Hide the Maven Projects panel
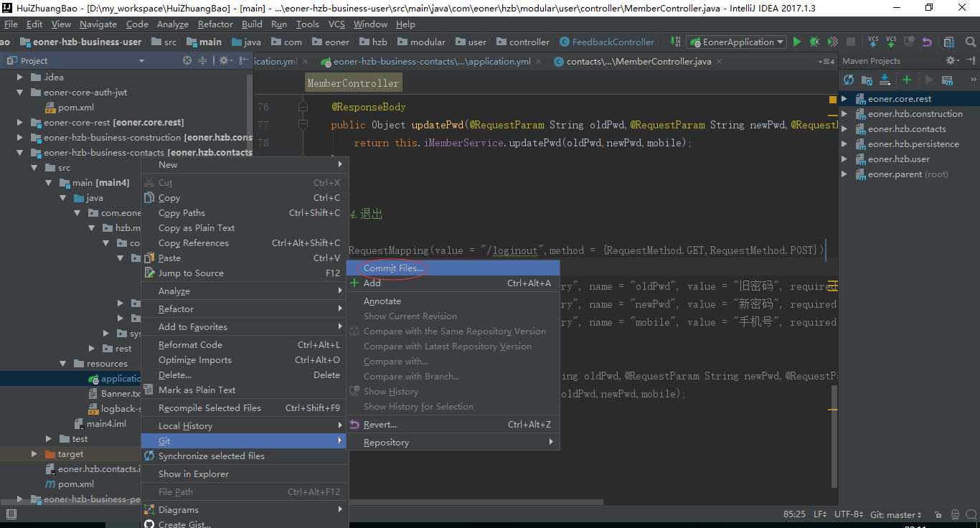This screenshot has height=528, width=980. click(971, 61)
